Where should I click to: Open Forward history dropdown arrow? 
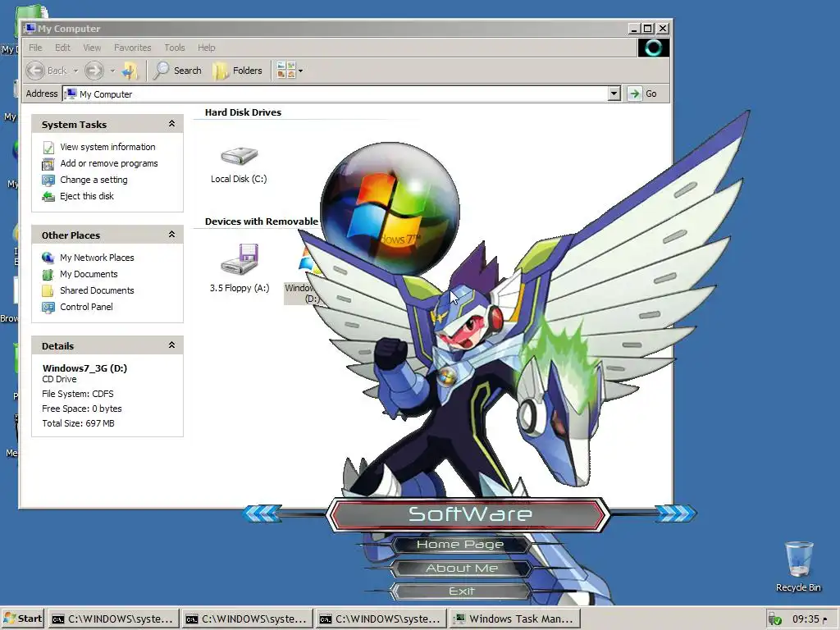(x=112, y=71)
